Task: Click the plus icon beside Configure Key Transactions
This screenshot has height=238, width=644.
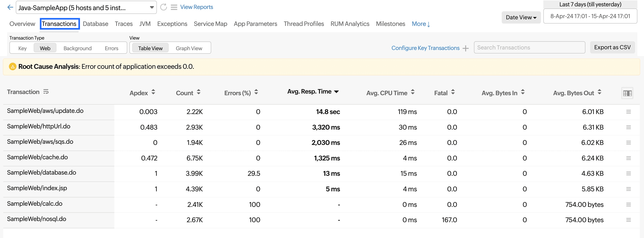Action: pyautogui.click(x=466, y=48)
